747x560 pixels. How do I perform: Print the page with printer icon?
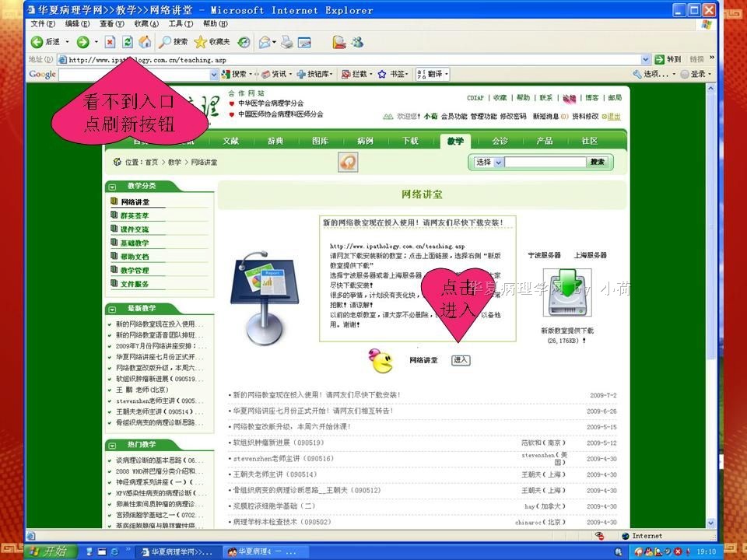pos(287,42)
